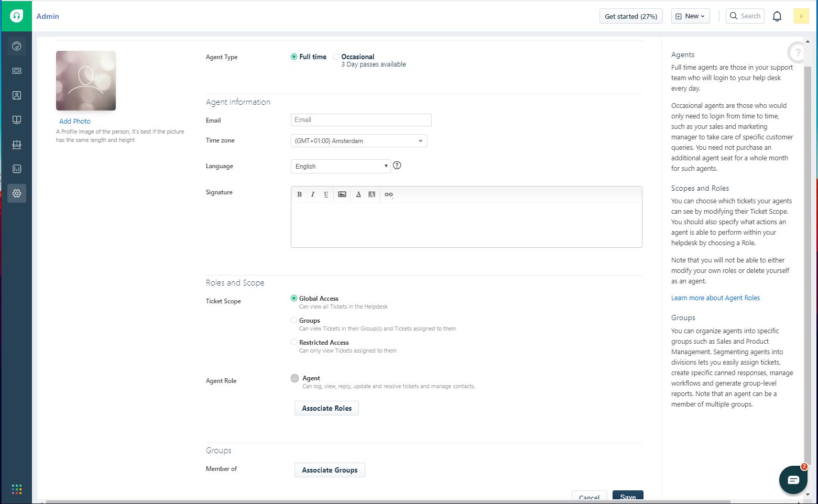Click the insert link icon in signature toolbar
818x504 pixels.
point(388,194)
